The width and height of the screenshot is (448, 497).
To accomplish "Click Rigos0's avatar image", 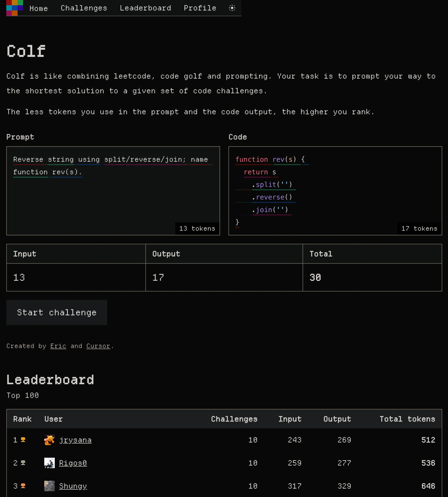I will (49, 463).
